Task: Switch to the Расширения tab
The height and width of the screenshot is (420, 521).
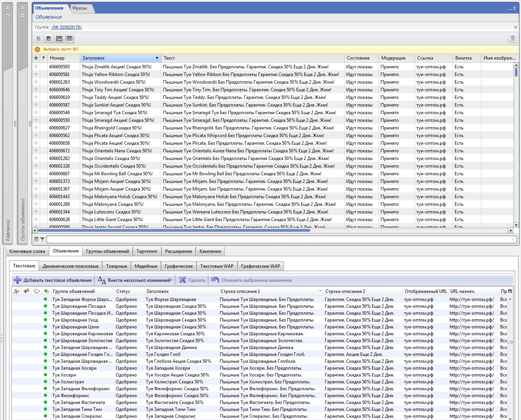Action: 179,251
